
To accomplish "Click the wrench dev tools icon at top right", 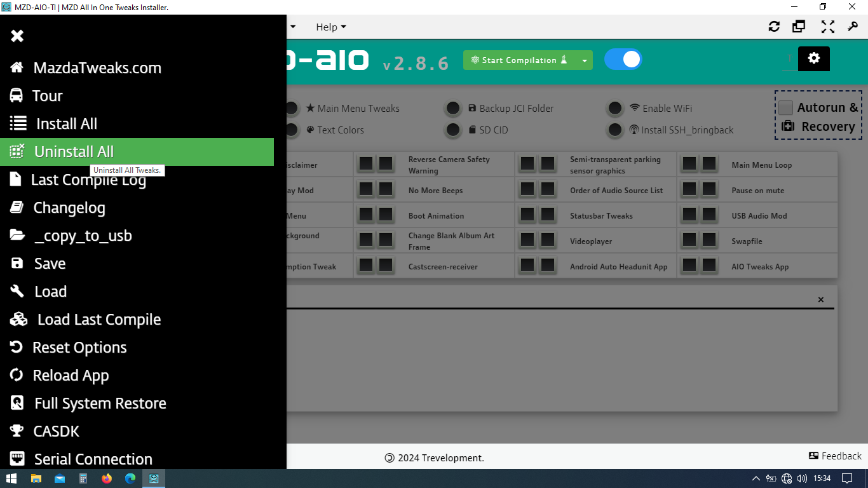I will click(x=853, y=27).
